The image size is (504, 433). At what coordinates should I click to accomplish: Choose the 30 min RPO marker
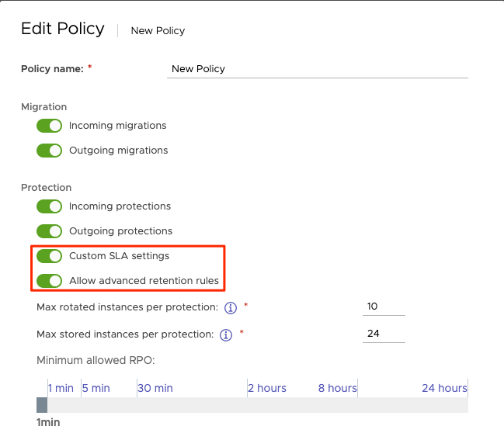pos(155,388)
